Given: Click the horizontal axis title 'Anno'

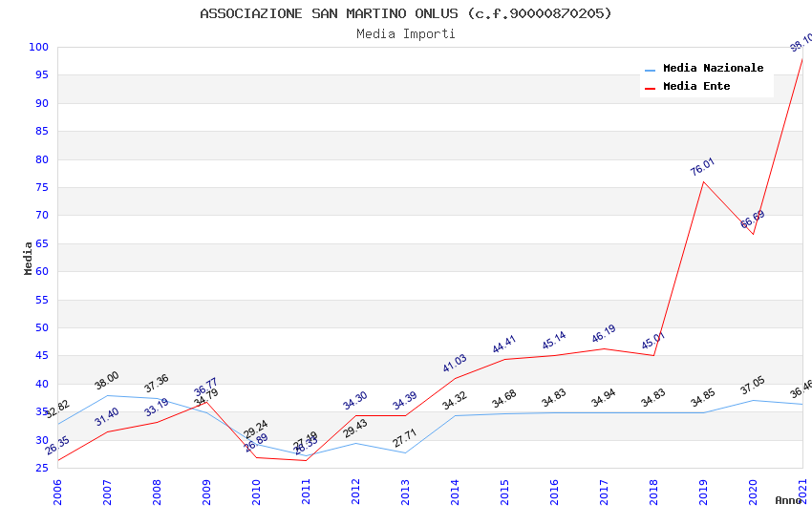Looking at the screenshot, I should point(788,500).
